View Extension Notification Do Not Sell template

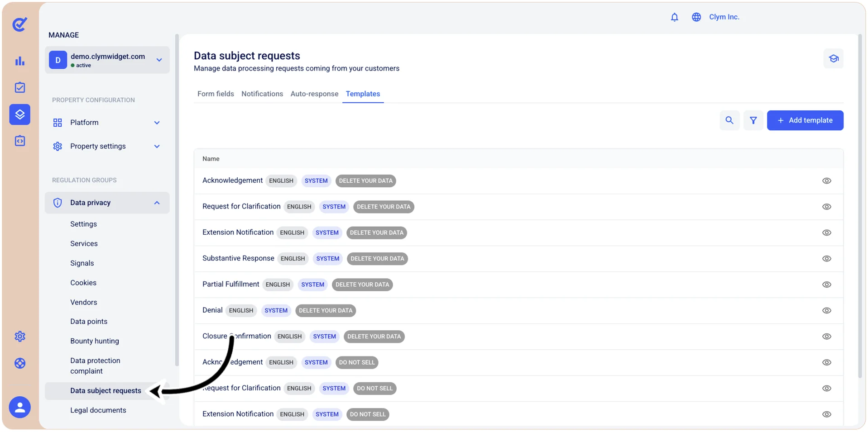826,414
